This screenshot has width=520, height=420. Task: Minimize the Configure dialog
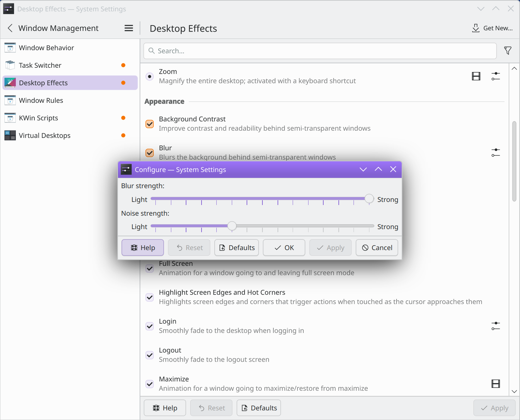click(363, 169)
